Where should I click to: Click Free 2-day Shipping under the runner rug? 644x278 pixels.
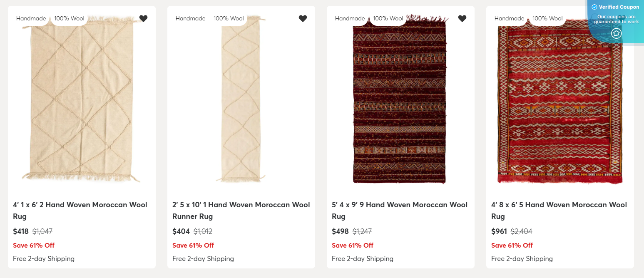203,258
